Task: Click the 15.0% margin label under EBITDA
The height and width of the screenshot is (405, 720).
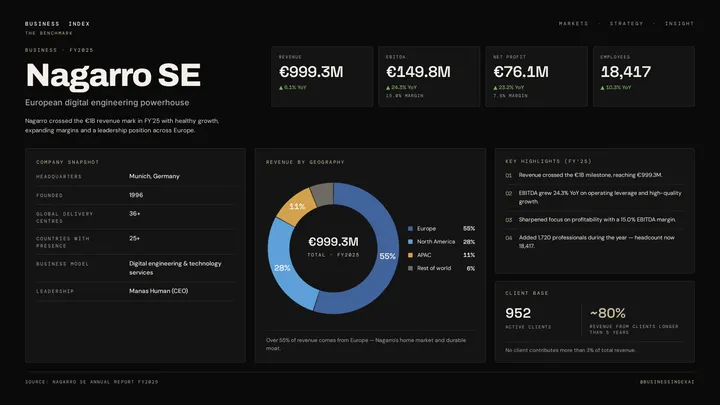Action: click(x=405, y=96)
